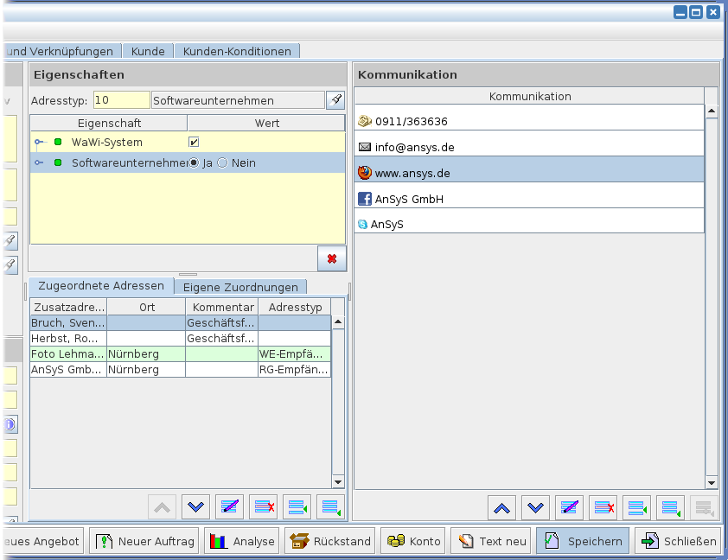Move up with blue chevron under Kommunikation
The height and width of the screenshot is (560, 728).
pos(503,508)
